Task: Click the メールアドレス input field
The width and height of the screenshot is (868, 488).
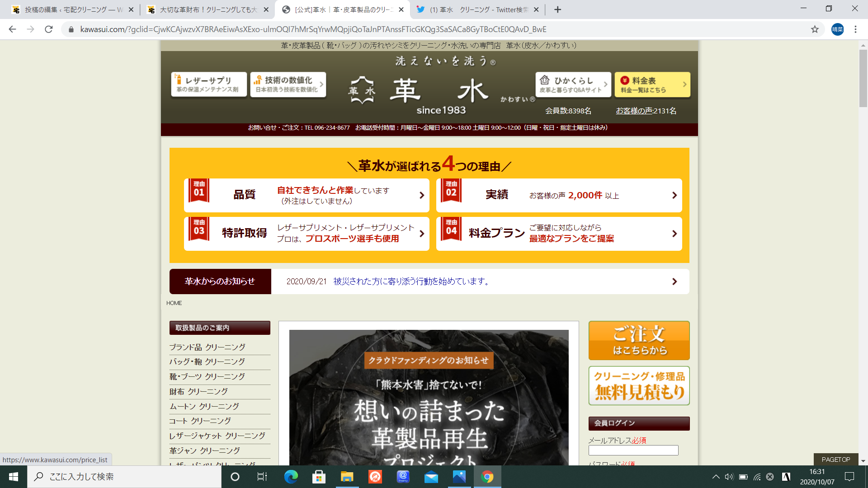Action: (633, 450)
